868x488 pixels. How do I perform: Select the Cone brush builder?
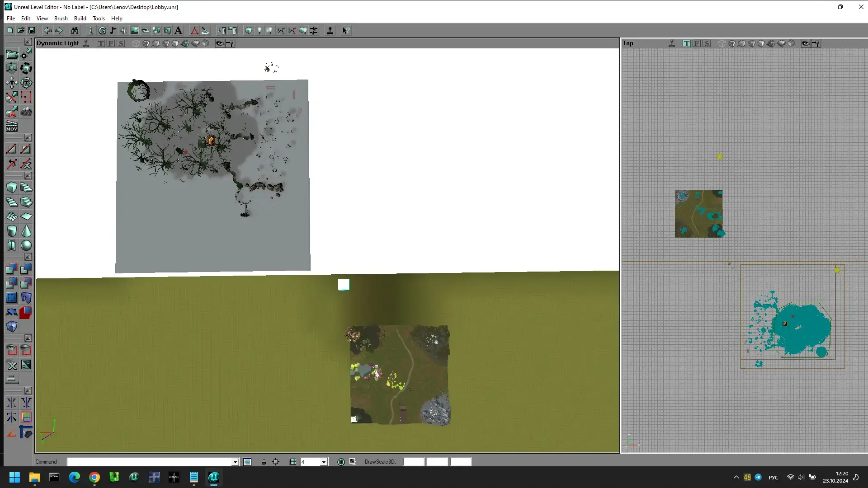tap(26, 231)
